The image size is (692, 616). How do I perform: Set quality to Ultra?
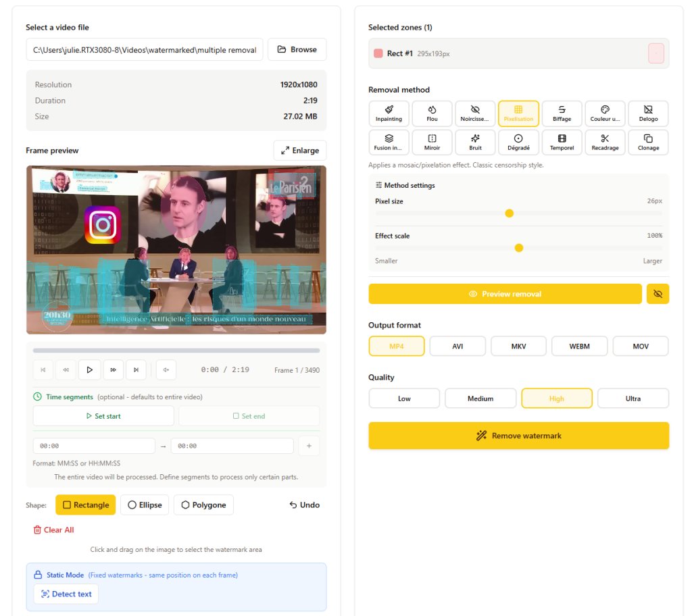click(633, 399)
